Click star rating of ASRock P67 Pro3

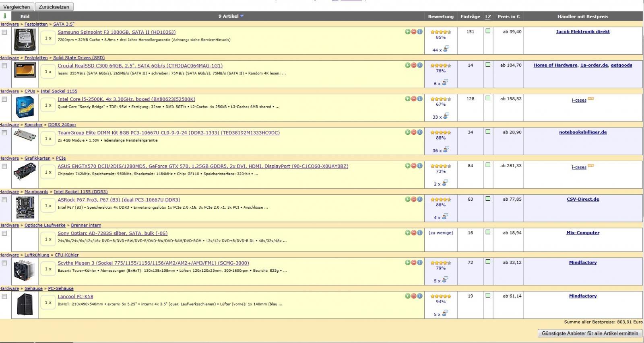point(441,199)
